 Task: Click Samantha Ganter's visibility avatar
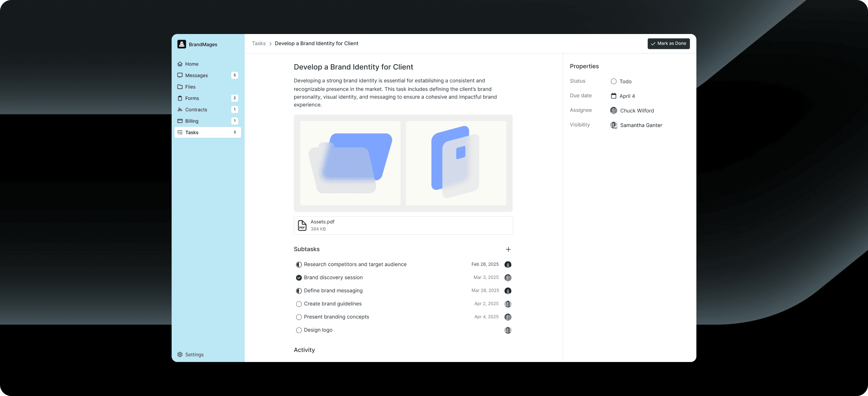[x=613, y=125]
